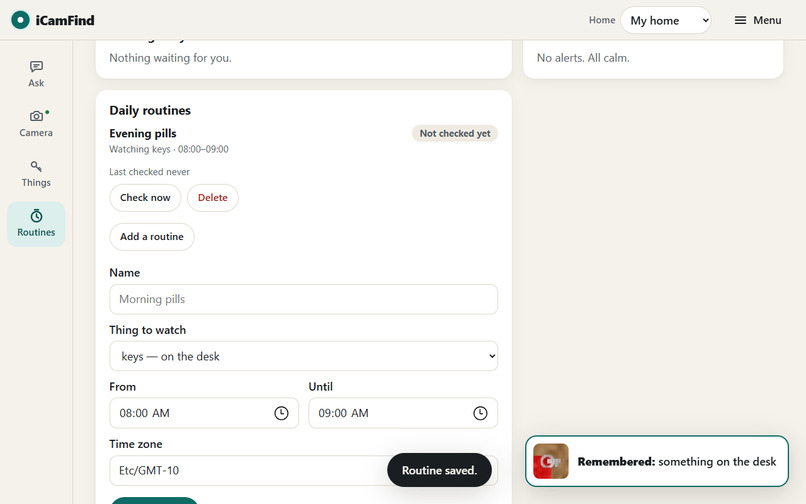The width and height of the screenshot is (806, 504).
Task: Click the Check now button
Action: coord(145,197)
